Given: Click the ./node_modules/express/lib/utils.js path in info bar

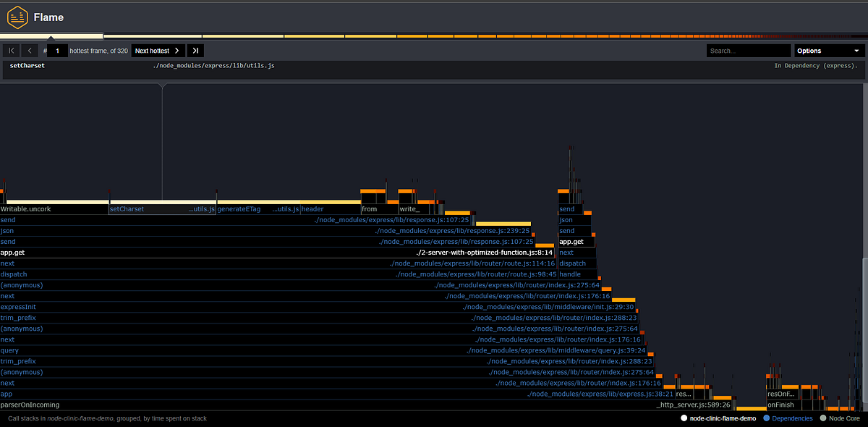Looking at the screenshot, I should [x=213, y=66].
